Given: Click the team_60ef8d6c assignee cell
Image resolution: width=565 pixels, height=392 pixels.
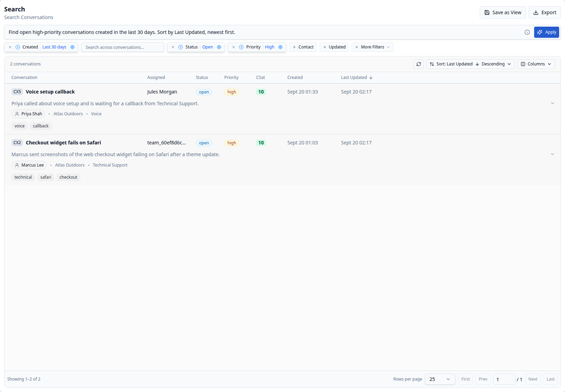Looking at the screenshot, I should [166, 143].
